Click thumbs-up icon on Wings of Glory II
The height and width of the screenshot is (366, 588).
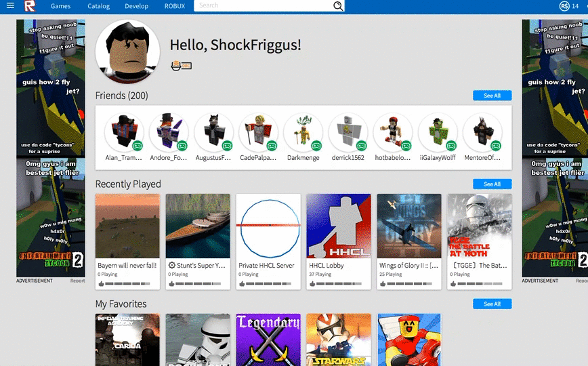pos(383,283)
